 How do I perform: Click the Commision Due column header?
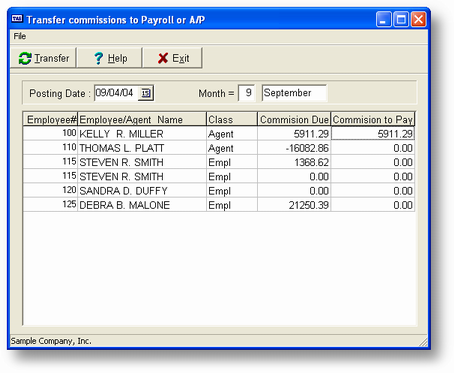294,119
